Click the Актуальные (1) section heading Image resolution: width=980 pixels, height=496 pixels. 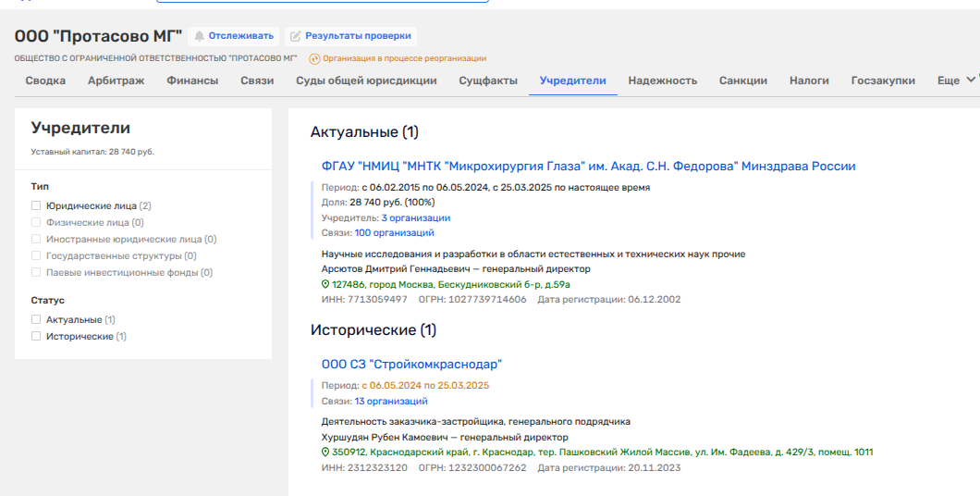(364, 132)
